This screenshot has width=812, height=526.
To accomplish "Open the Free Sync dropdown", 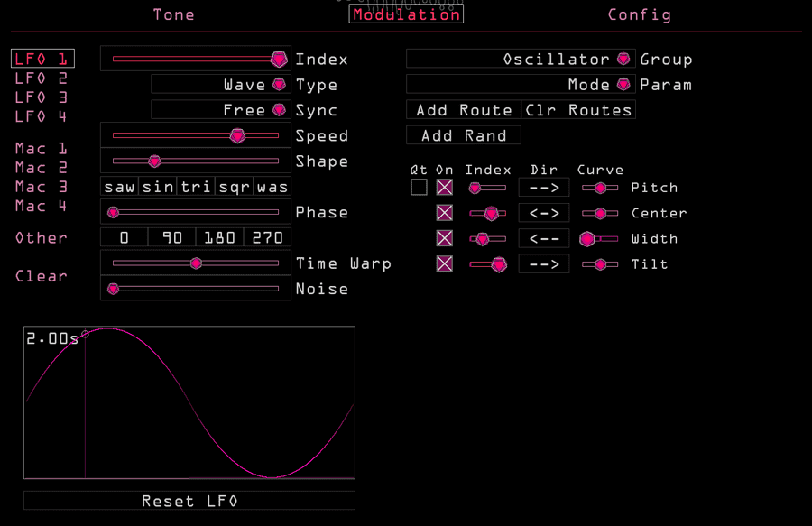I will point(221,110).
